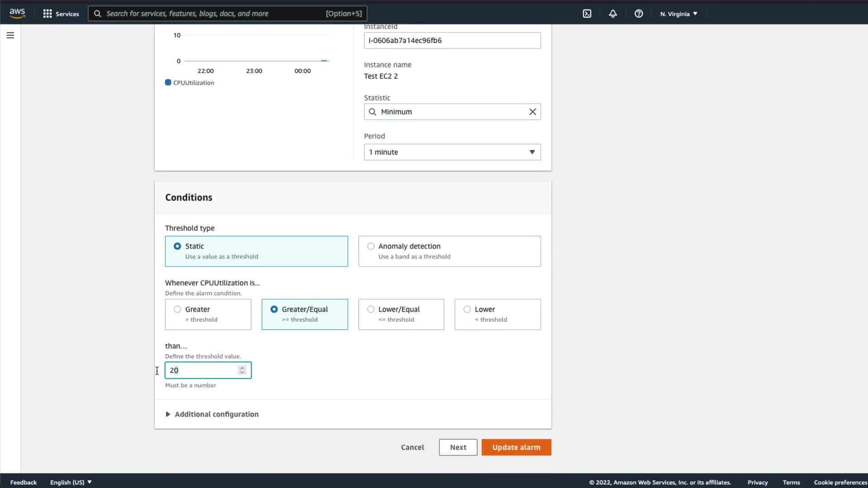Select Anomaly detection threshold type

coord(371,246)
